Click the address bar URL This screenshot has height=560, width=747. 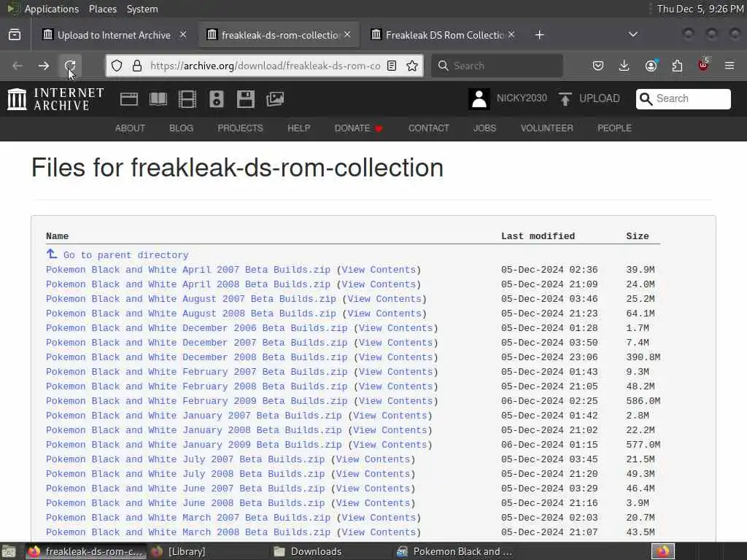[x=265, y=66]
